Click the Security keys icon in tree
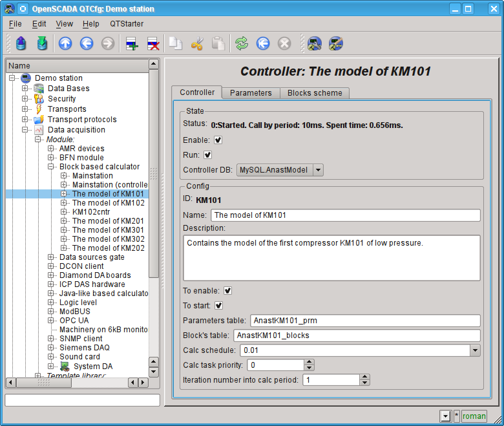This screenshot has width=504, height=426. (x=39, y=99)
